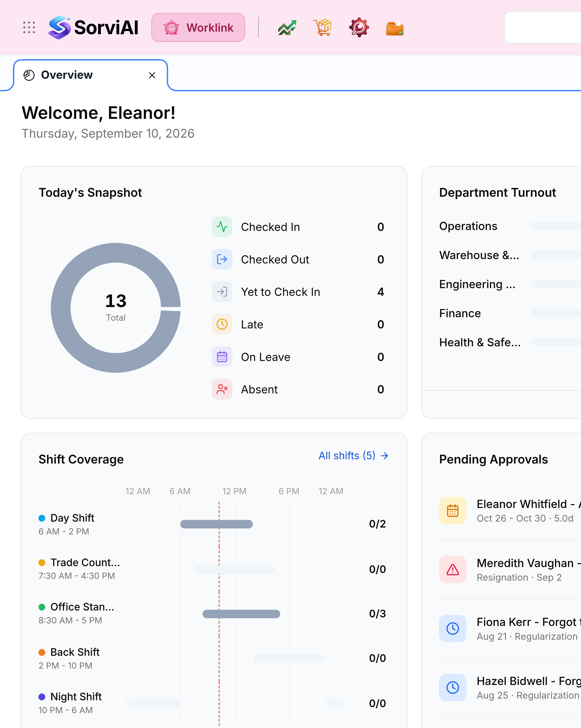Click the Office Standard 0/3 count
The height and width of the screenshot is (728, 581).
pos(377,614)
